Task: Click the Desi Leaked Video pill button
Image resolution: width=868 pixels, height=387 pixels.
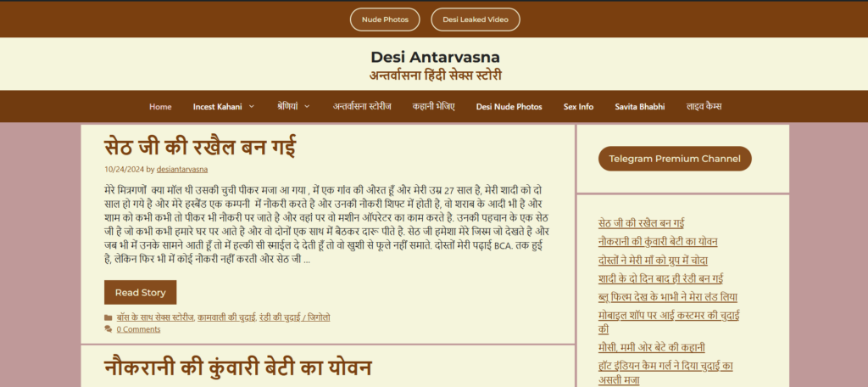Action: (475, 19)
